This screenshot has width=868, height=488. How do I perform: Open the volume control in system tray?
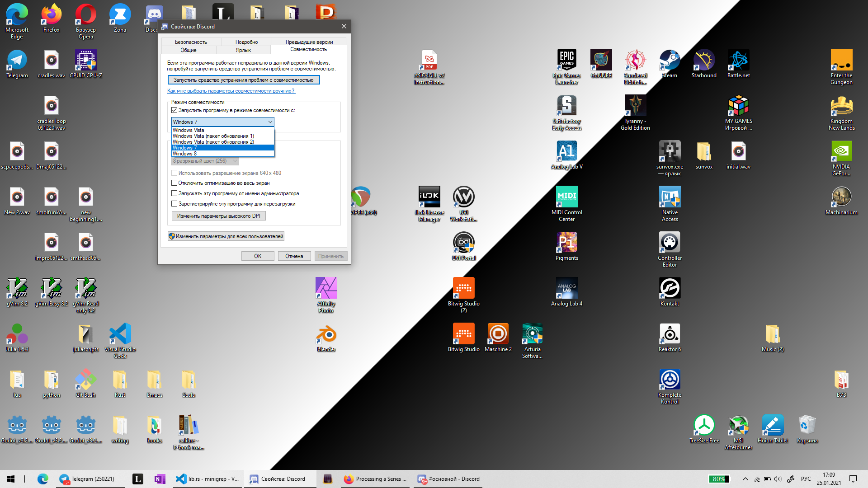[778, 479]
